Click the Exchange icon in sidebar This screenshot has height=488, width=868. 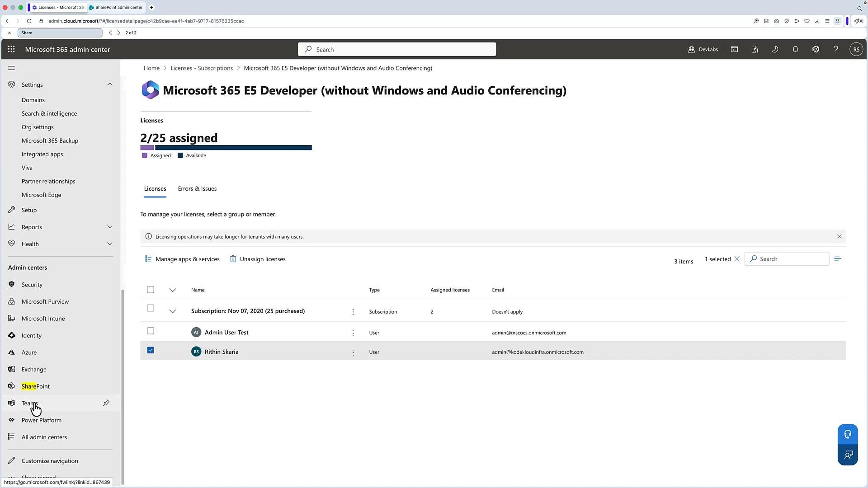(12, 369)
